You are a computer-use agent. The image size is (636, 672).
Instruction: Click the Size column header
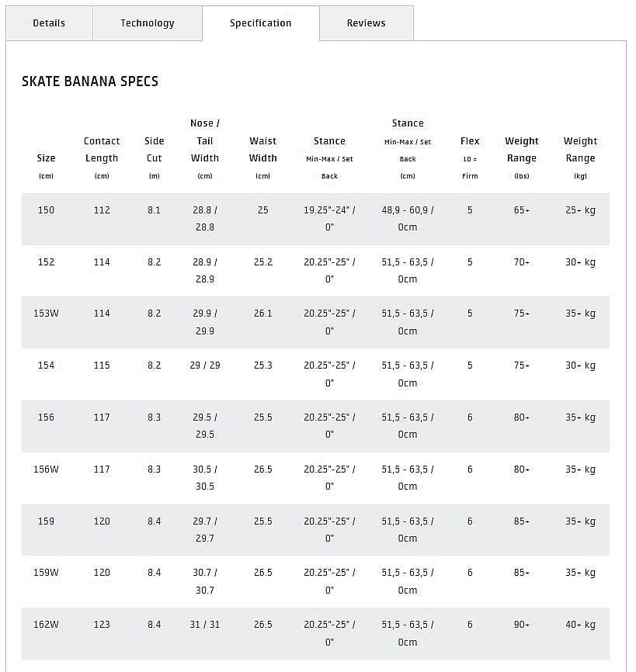pos(47,158)
